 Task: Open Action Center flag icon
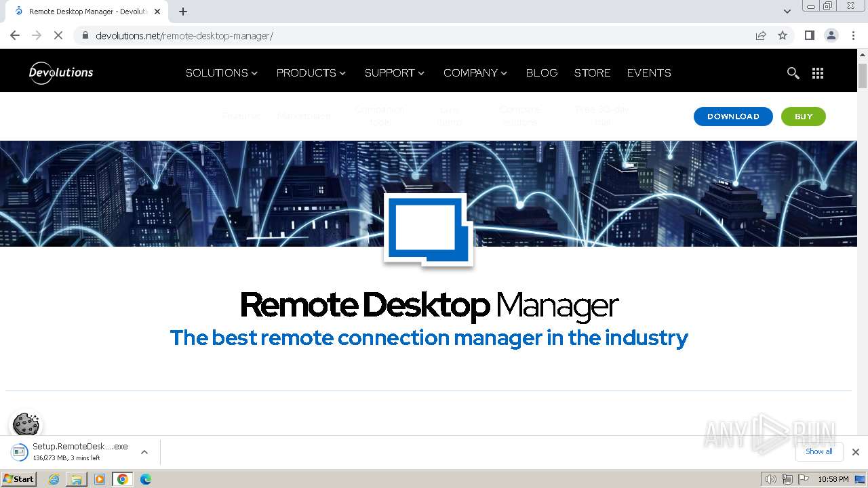pos(804,479)
